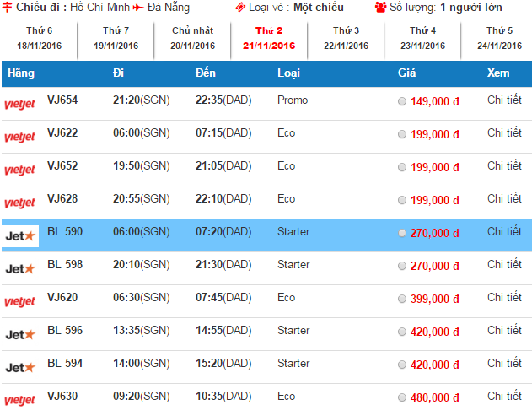Click 1 người lớn passenger count
532x416 pixels.
471,7
